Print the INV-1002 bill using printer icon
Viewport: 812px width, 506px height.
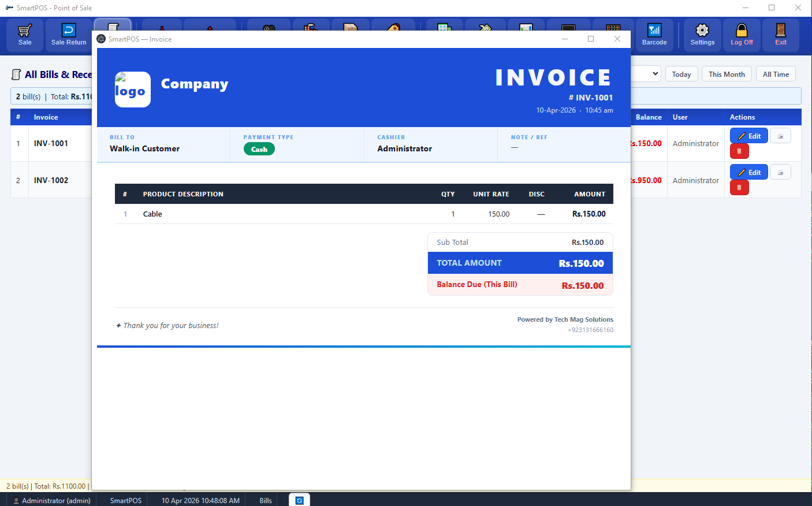tap(780, 172)
